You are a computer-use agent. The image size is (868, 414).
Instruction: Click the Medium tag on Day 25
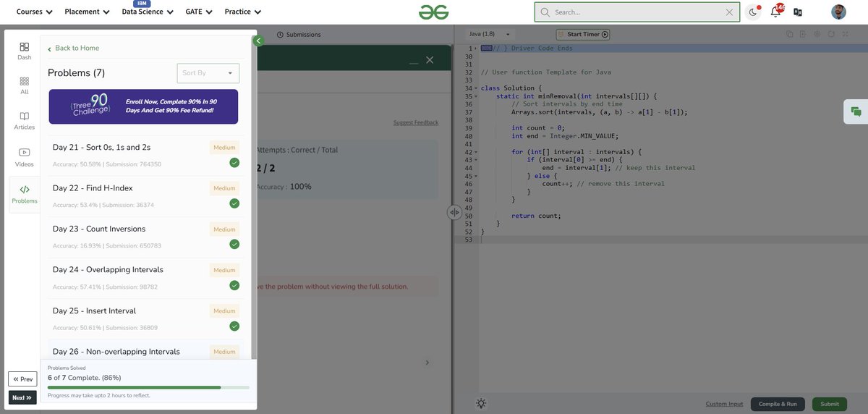224,311
